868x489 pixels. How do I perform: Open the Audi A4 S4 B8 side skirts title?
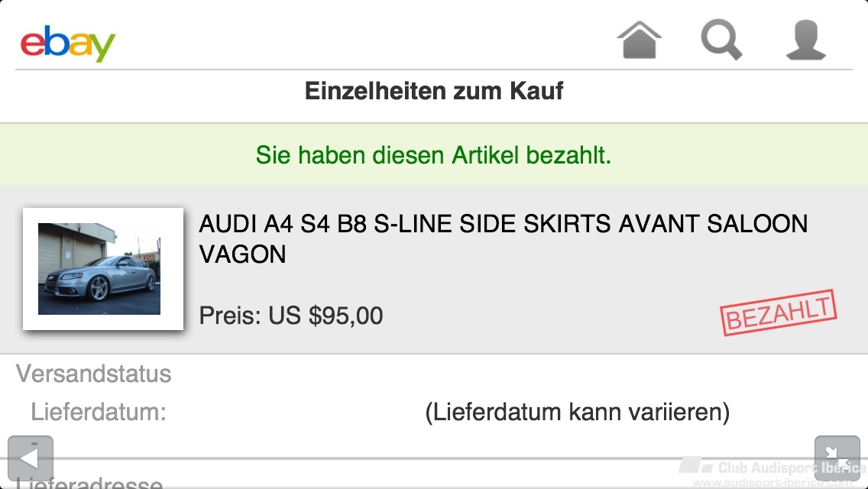pyautogui.click(x=504, y=238)
